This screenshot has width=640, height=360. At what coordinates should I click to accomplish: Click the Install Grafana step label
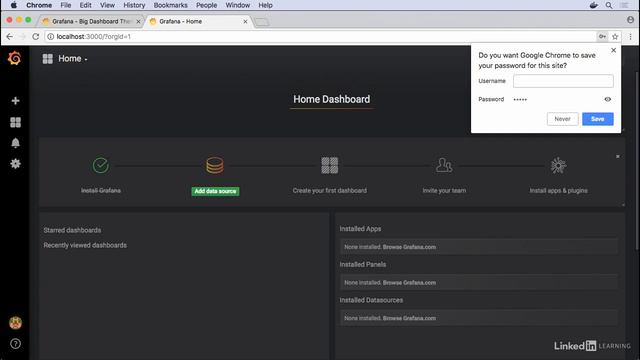(101, 191)
